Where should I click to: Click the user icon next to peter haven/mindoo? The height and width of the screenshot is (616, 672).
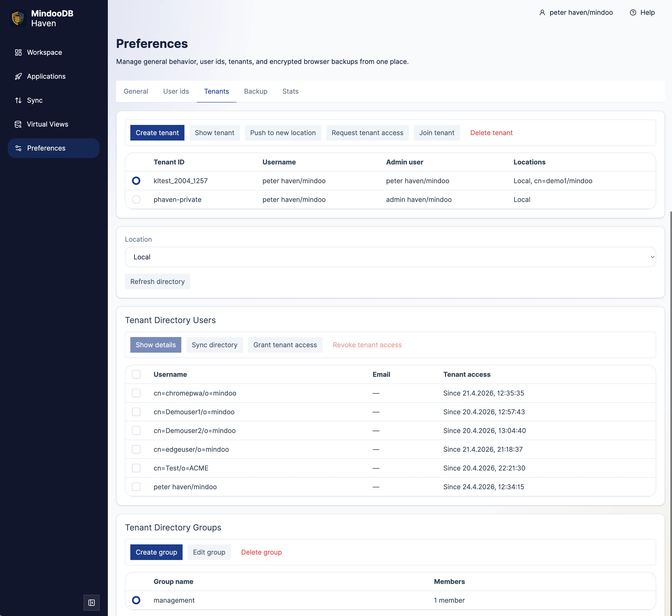click(542, 12)
